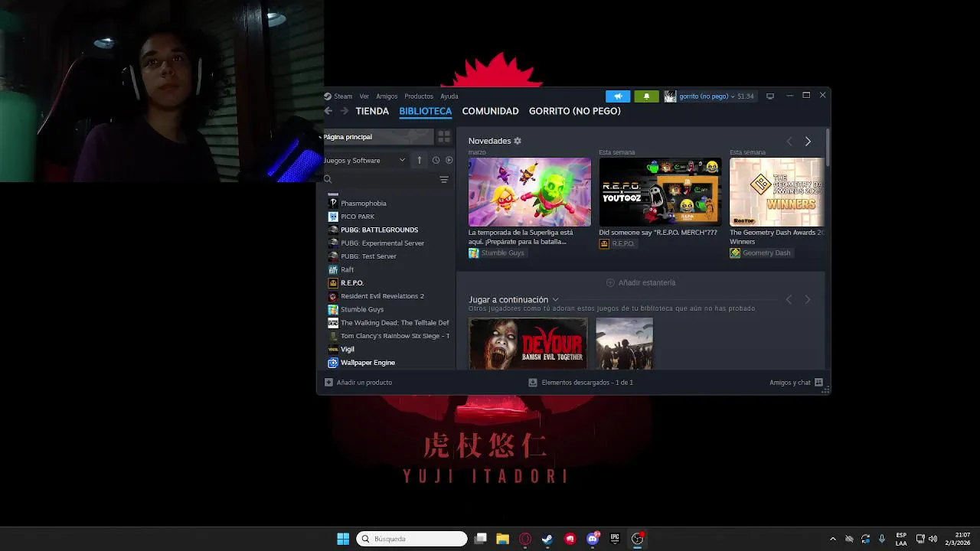Click the Wallpaper Engine game icon

coord(333,363)
